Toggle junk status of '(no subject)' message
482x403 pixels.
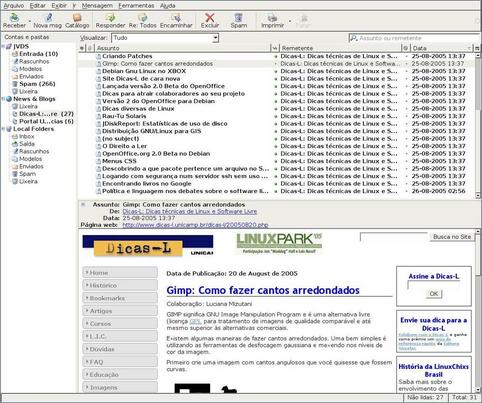click(x=406, y=139)
